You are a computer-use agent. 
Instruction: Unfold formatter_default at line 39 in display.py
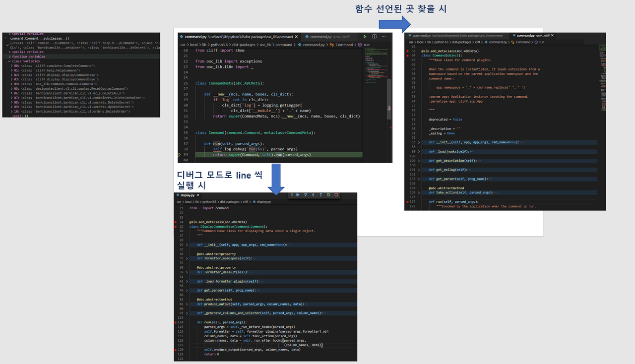(x=187, y=272)
